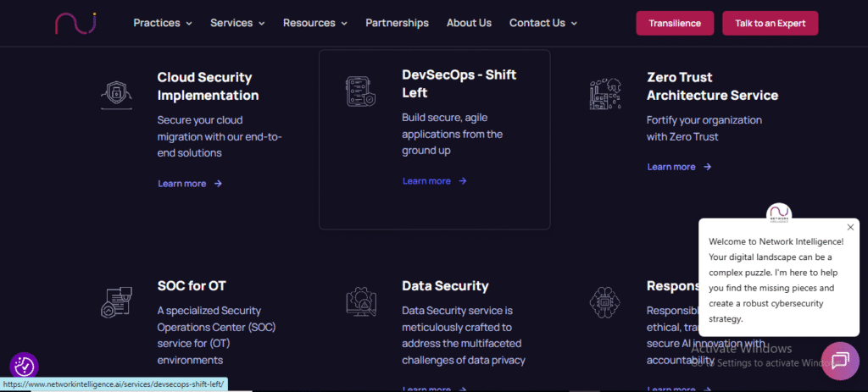Go to the Partnerships page
The height and width of the screenshot is (392, 868).
point(397,23)
